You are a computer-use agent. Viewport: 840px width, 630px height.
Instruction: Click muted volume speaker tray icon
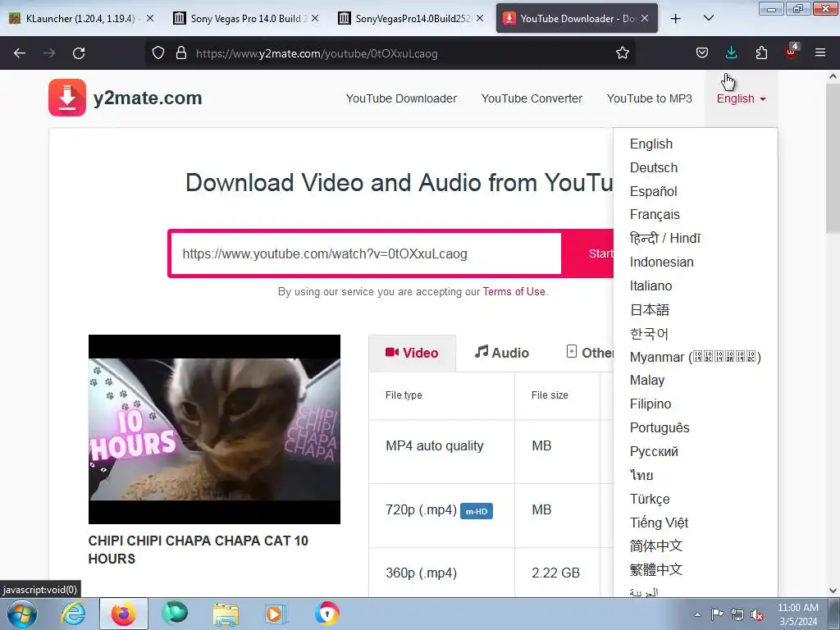click(x=757, y=614)
